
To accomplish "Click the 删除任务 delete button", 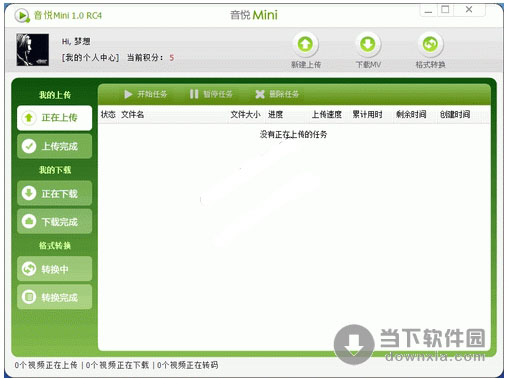I will pyautogui.click(x=277, y=94).
